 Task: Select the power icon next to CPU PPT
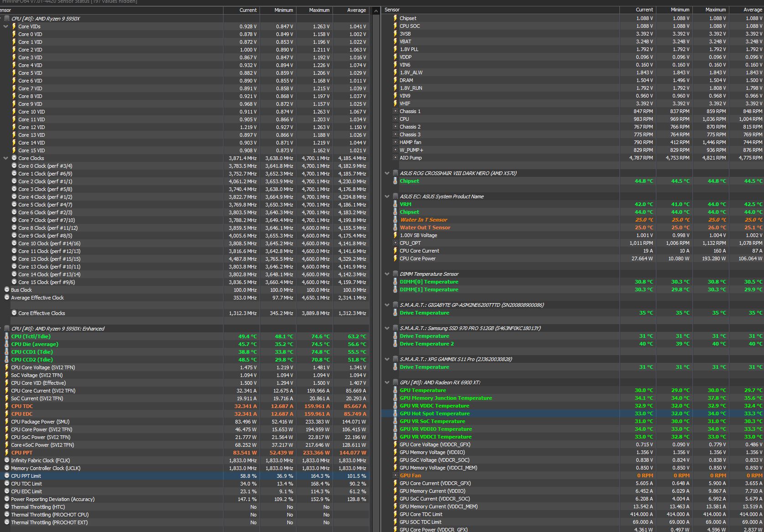(7, 453)
